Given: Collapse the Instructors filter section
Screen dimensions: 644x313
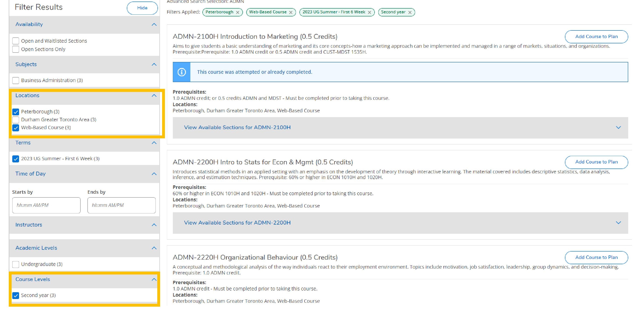Looking at the screenshot, I should coord(154,225).
